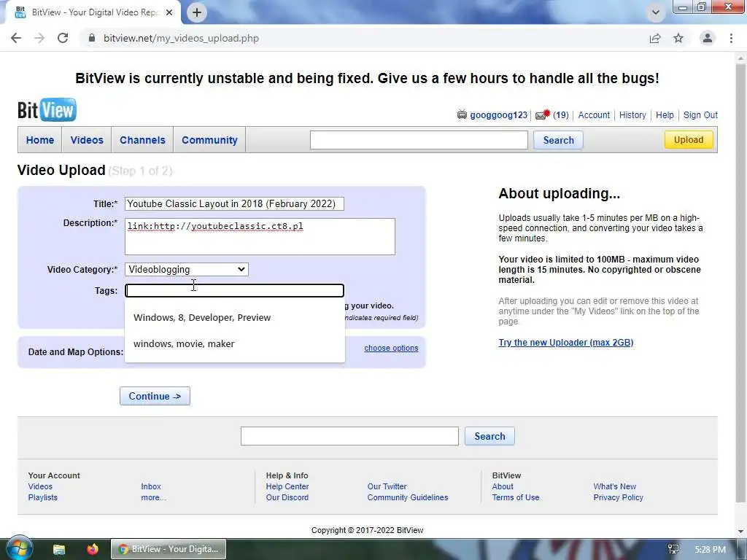Open Try the new Uploader link
747x560 pixels.
[566, 343]
